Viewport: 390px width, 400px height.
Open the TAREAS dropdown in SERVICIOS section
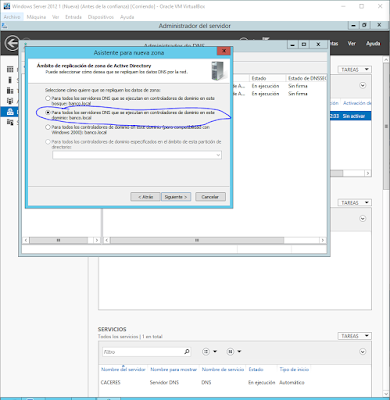355,336
